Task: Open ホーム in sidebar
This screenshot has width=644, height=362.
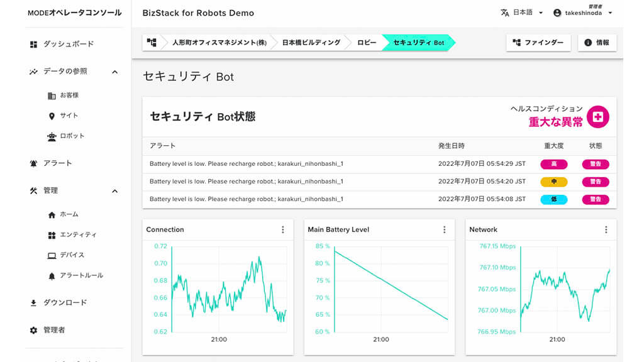Action: pyautogui.click(x=69, y=214)
